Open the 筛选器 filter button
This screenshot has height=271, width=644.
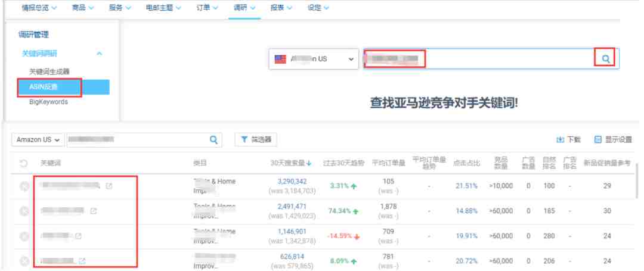click(255, 139)
